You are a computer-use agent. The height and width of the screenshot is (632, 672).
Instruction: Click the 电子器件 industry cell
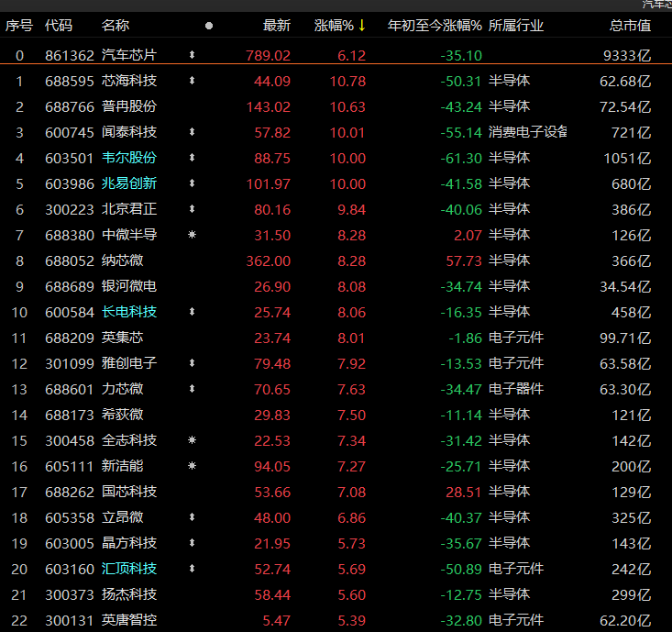pyautogui.click(x=516, y=389)
